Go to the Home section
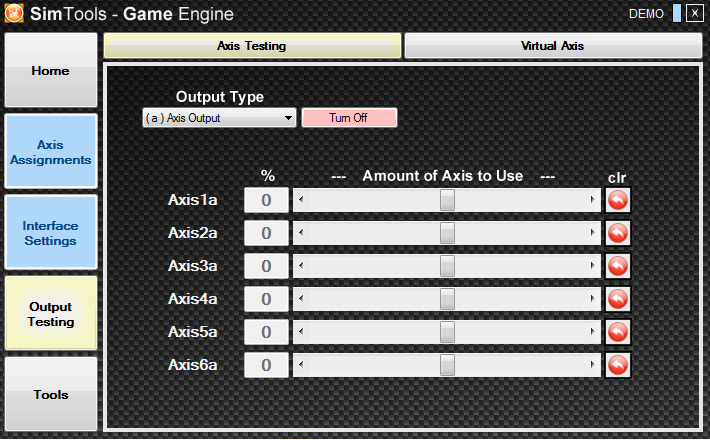The height and width of the screenshot is (440, 710). (x=51, y=71)
